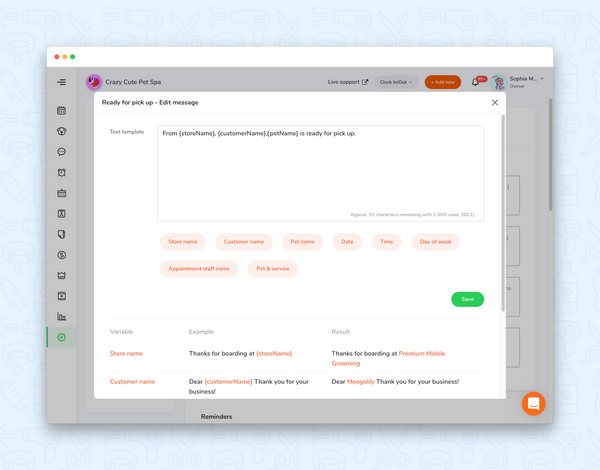Click the green Save button
The width and height of the screenshot is (600, 470).
pos(467,299)
